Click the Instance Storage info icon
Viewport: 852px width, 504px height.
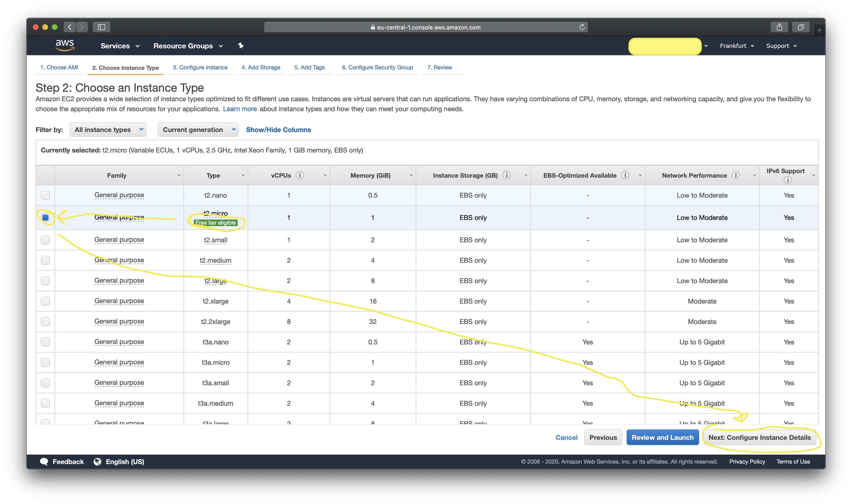point(506,175)
